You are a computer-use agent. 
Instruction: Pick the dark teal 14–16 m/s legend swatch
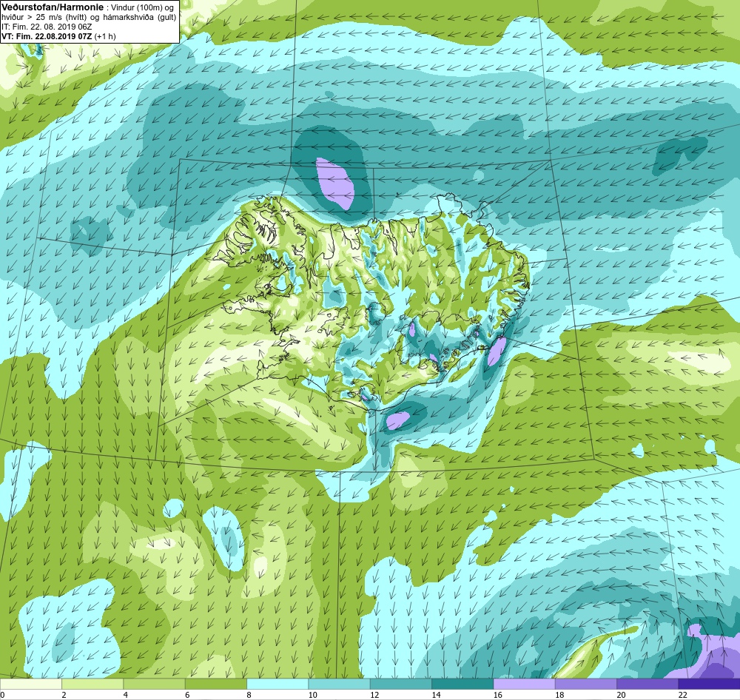point(462,684)
